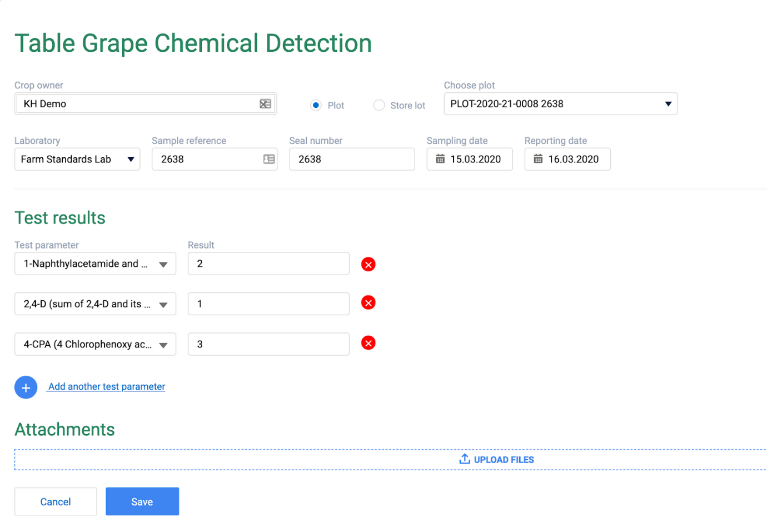The image size is (767, 532).
Task: Click the Sample reference input field
Action: (x=215, y=159)
